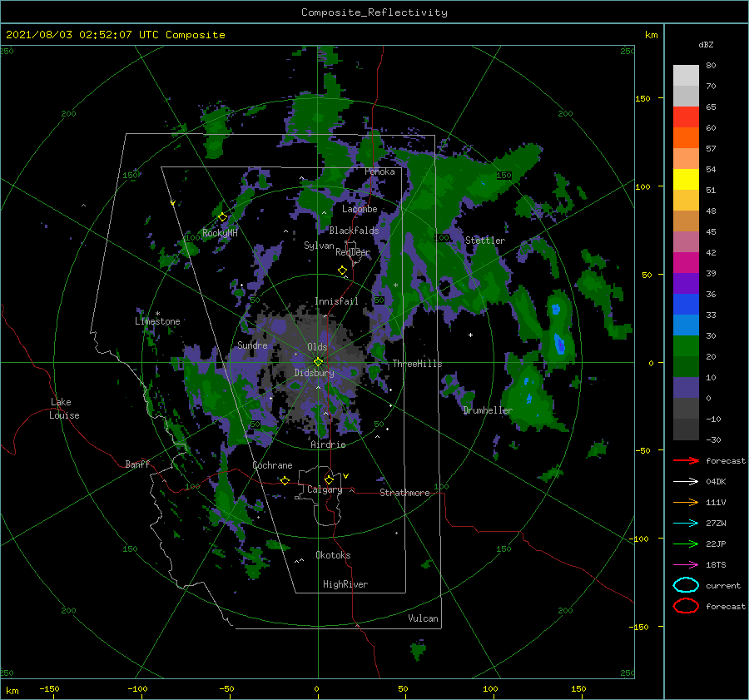The image size is (749, 700).
Task: Click the Okotoks town label
Action: (333, 555)
